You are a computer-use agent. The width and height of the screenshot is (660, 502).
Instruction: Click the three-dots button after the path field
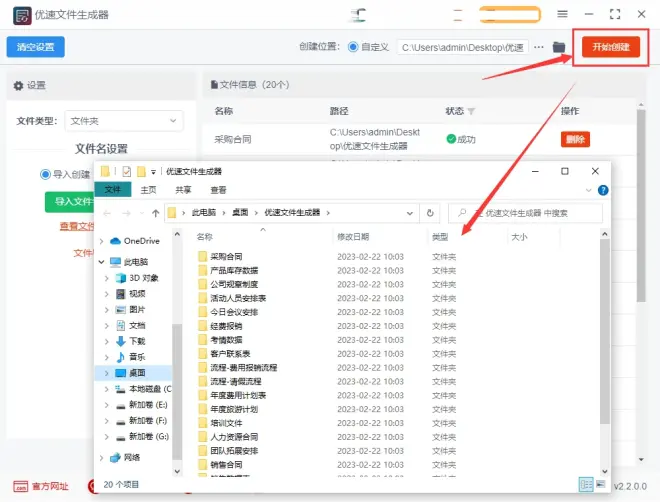[539, 47]
